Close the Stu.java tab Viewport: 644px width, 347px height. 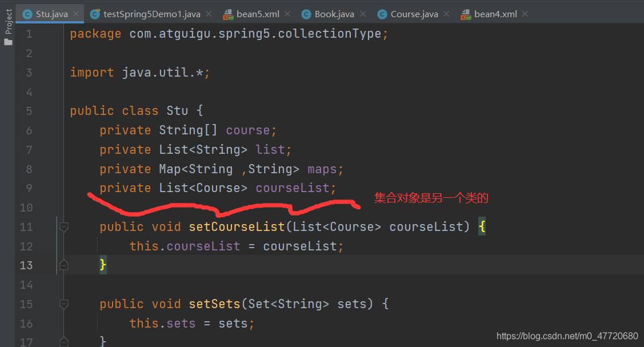(77, 13)
